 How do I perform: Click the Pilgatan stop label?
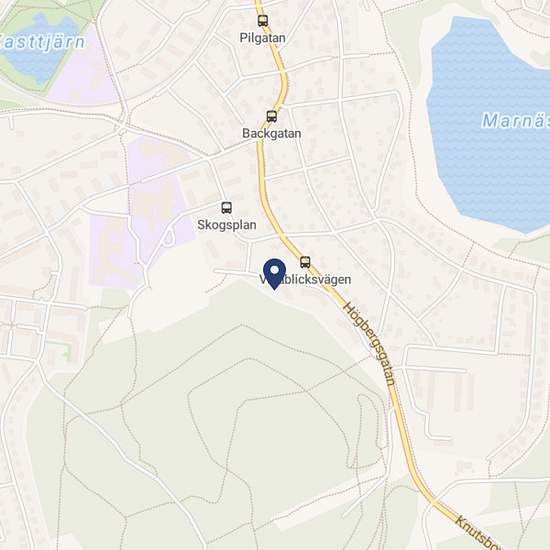(262, 38)
